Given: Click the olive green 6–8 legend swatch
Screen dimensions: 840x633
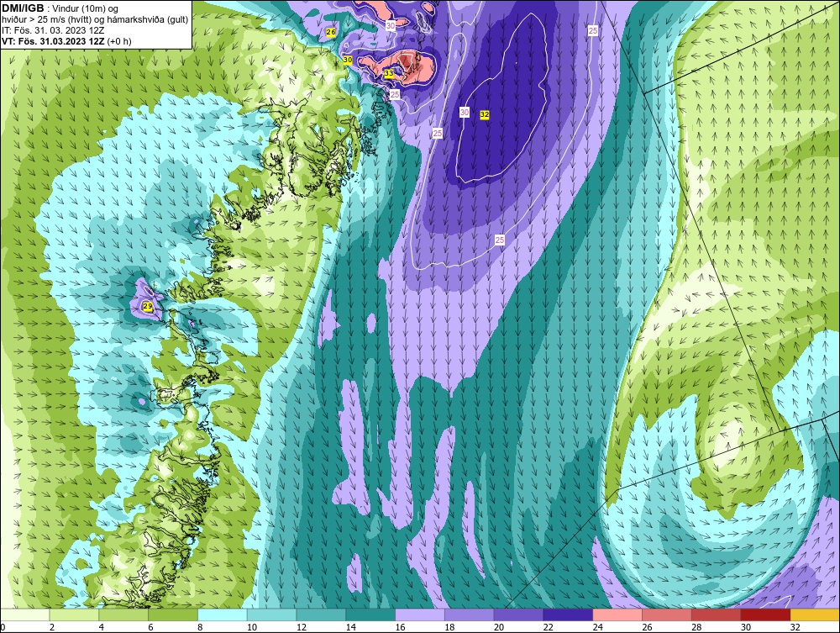Looking at the screenshot, I should 173,615.
